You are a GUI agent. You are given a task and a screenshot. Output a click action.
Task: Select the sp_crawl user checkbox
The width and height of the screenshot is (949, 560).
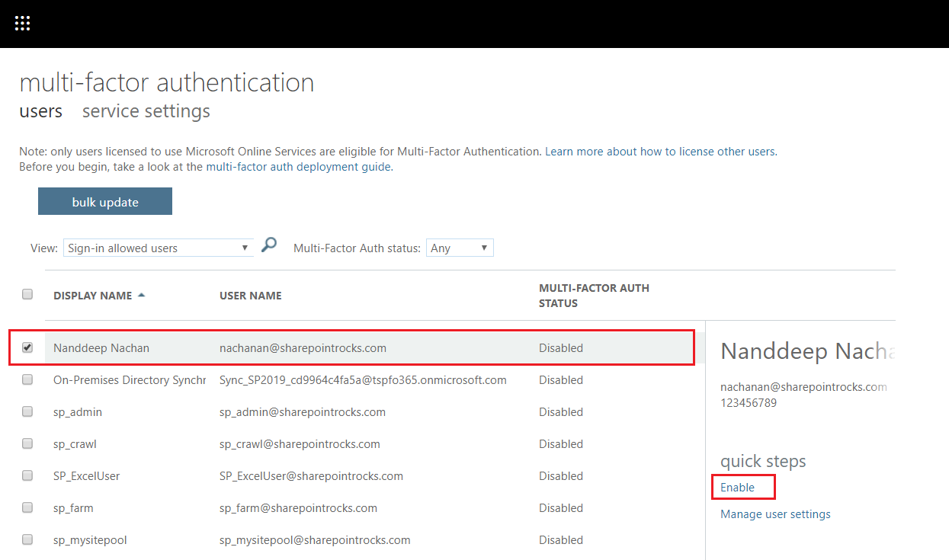point(27,443)
